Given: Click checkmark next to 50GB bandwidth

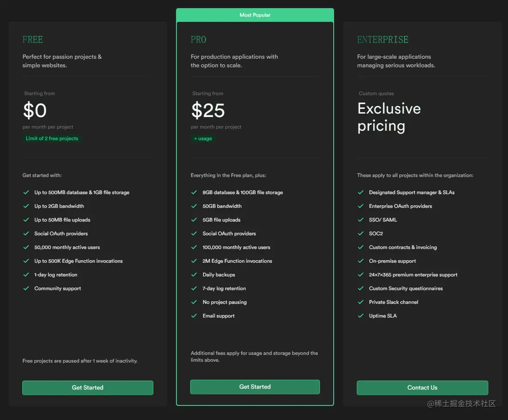Looking at the screenshot, I should [x=194, y=206].
